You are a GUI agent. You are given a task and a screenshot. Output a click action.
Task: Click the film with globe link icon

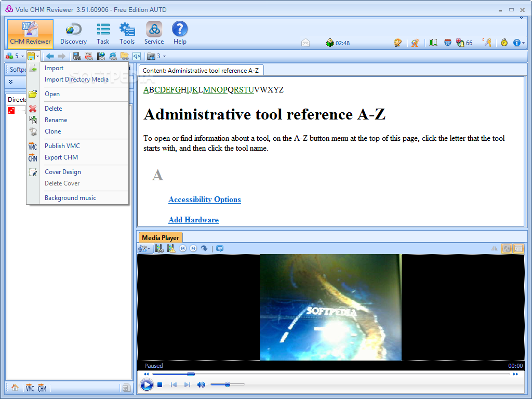(101, 56)
